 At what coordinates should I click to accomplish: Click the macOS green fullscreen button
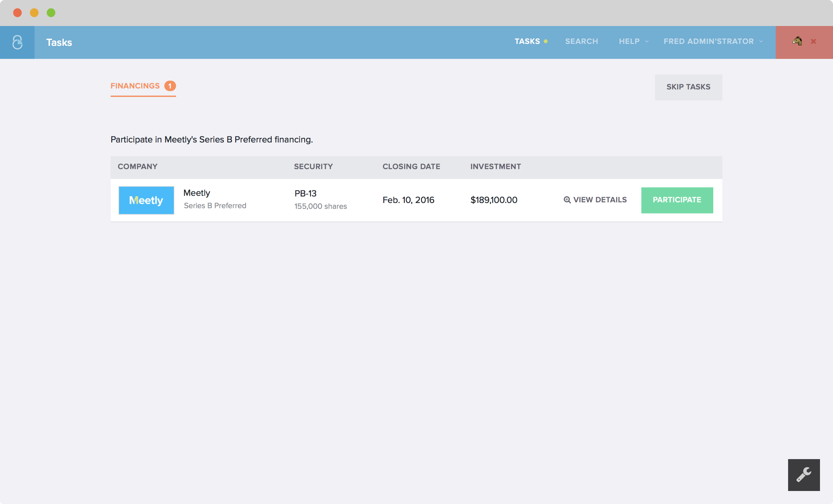[51, 13]
